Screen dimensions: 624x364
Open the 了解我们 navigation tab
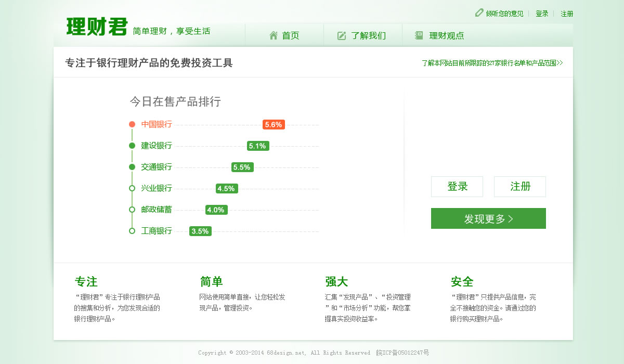click(x=363, y=35)
